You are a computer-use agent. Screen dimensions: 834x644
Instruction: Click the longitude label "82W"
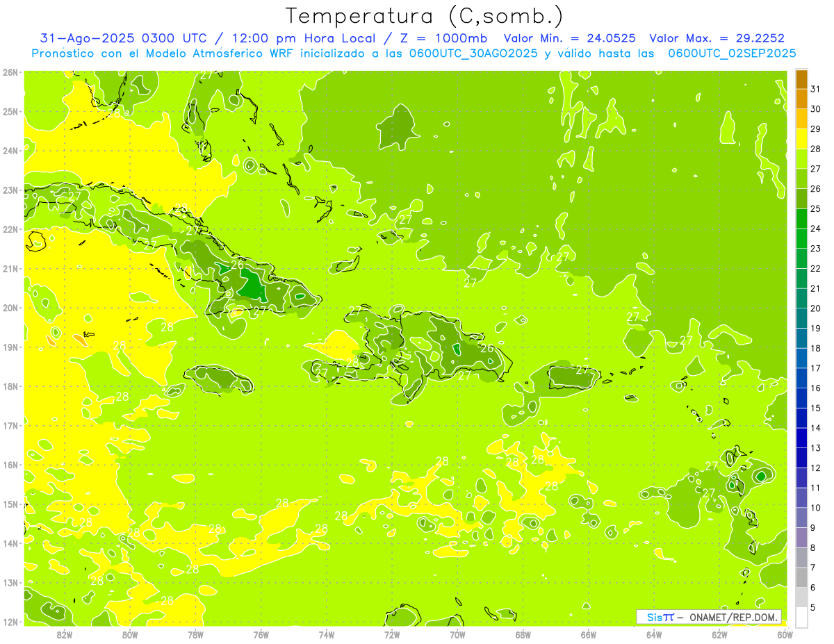(x=65, y=634)
